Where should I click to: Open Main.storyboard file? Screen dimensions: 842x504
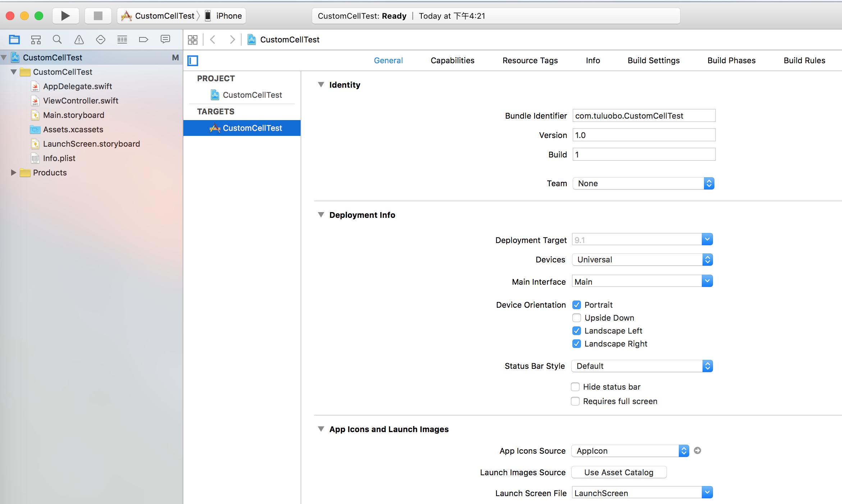click(73, 115)
